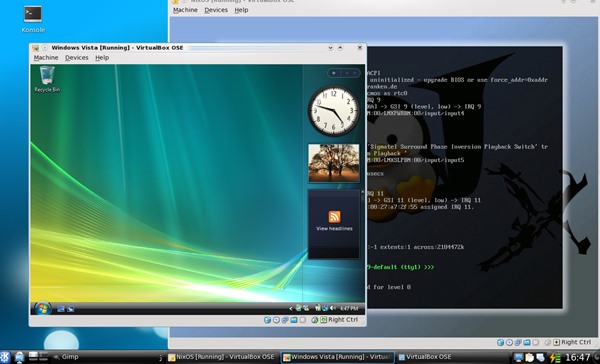Viewport: 600px width, 364px height.
Task: Open the KDE application launcher
Action: point(5,357)
